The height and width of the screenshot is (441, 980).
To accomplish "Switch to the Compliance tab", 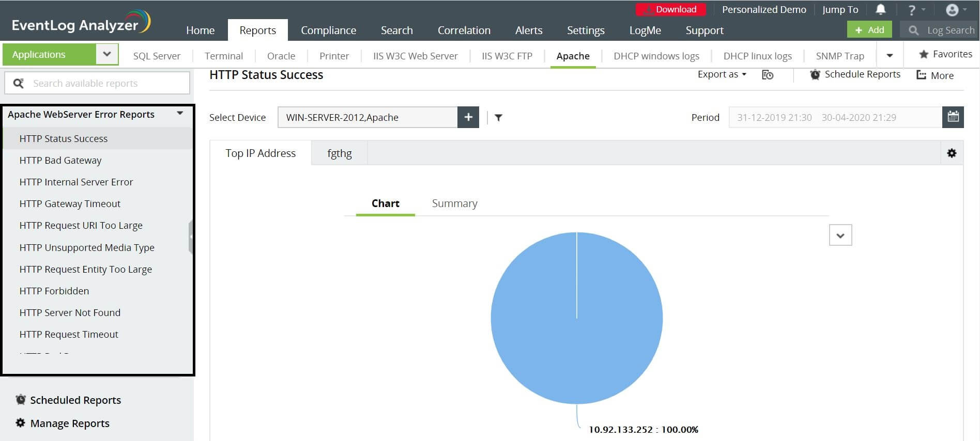I will pos(328,30).
